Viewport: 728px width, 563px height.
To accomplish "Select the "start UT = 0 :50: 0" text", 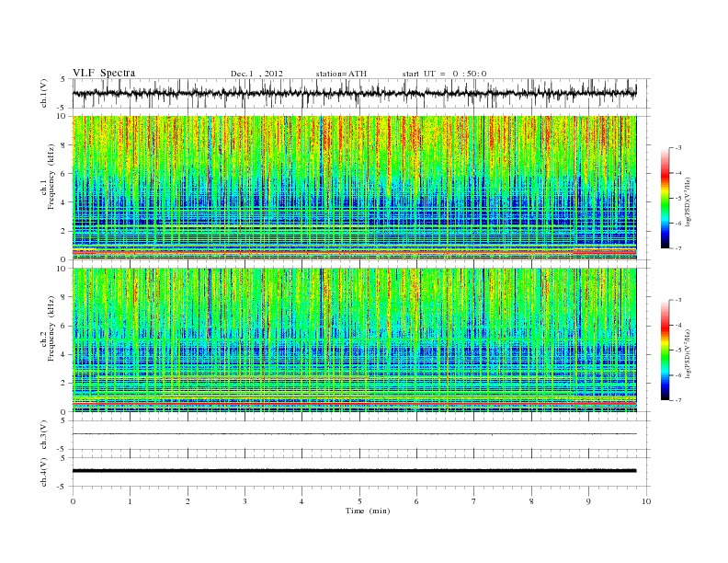I will [x=444, y=74].
